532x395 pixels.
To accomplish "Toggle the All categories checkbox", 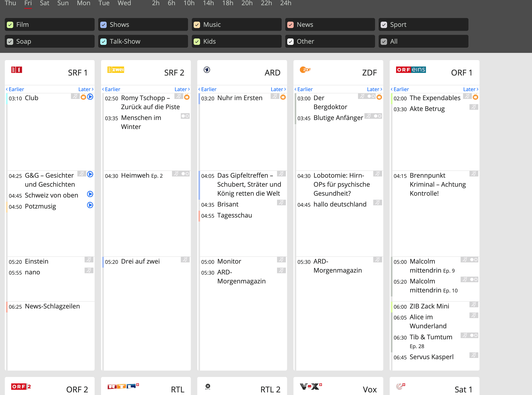I will tap(384, 42).
